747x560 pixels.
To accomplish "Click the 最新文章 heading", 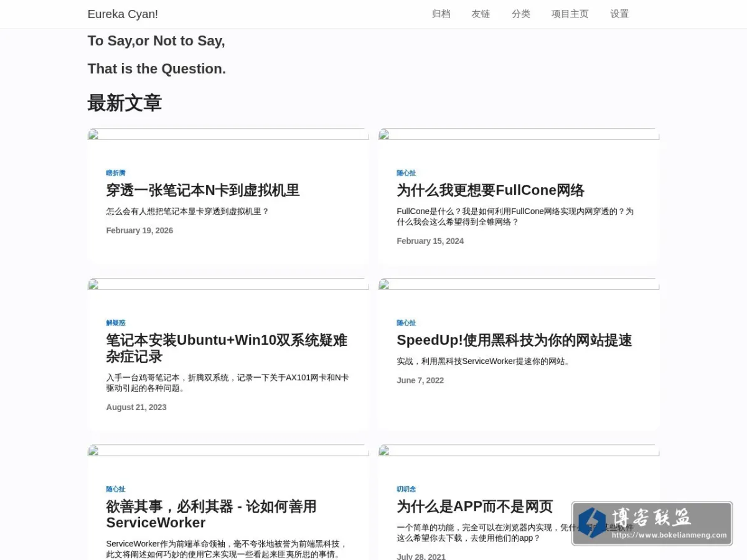I will (125, 103).
